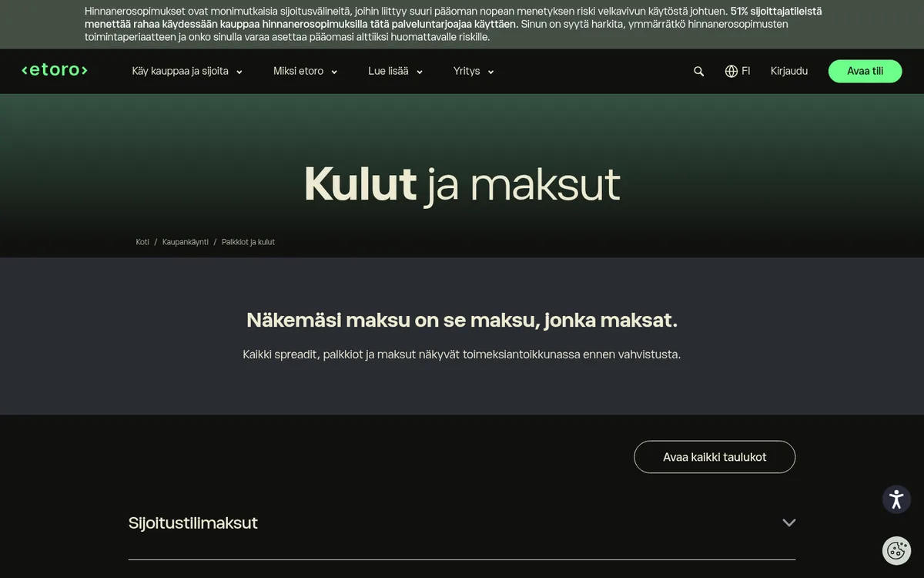Image resolution: width=924 pixels, height=578 pixels.
Task: Click the Kulut ja maksut title
Action: coord(462,184)
